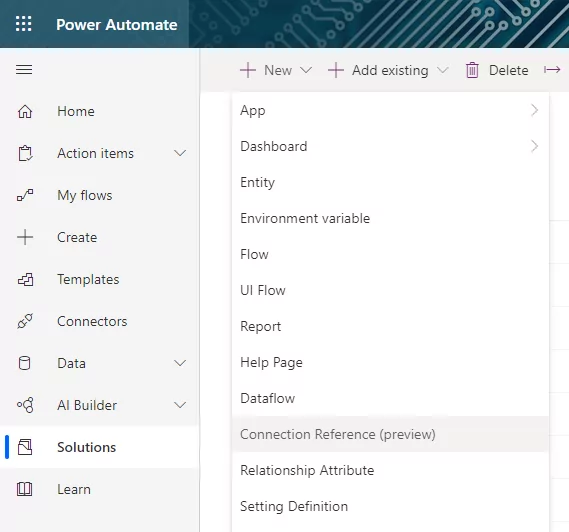This screenshot has height=532, width=569.
Task: Open the New dropdown arrow
Action: click(x=306, y=70)
